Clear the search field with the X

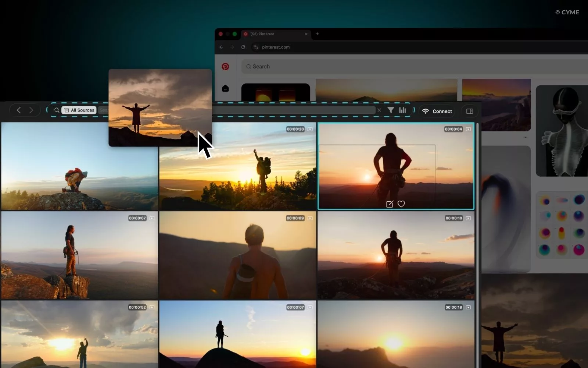pyautogui.click(x=379, y=110)
